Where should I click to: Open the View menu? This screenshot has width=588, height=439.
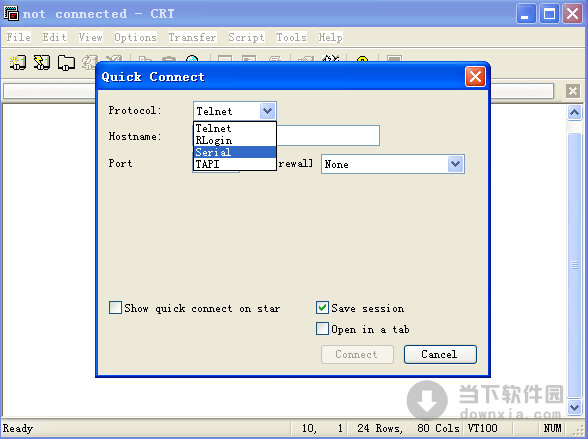tap(90, 37)
